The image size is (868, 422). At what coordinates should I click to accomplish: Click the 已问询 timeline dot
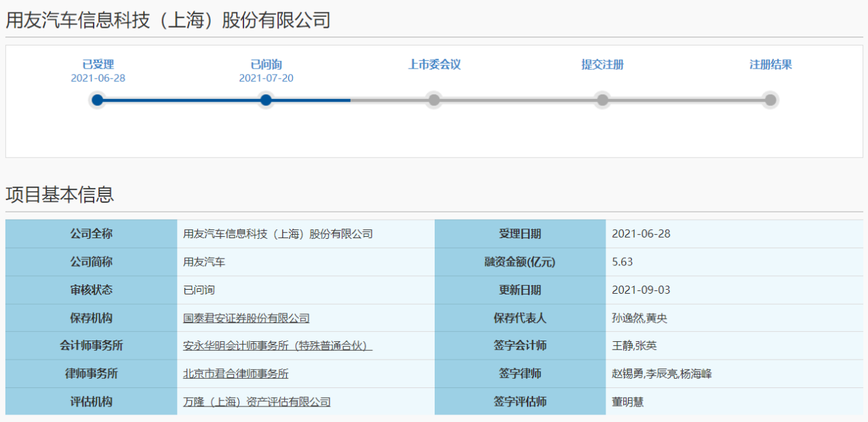click(266, 100)
